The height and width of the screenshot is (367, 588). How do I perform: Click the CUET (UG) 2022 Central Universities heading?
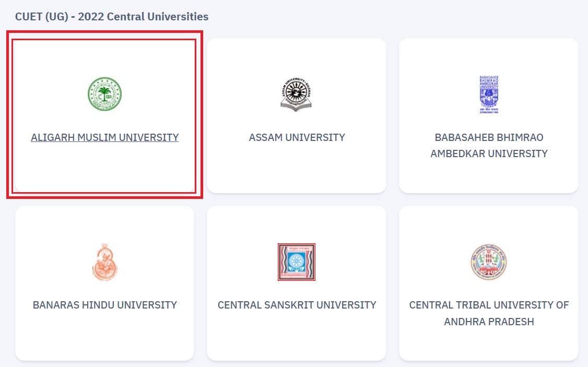(112, 17)
